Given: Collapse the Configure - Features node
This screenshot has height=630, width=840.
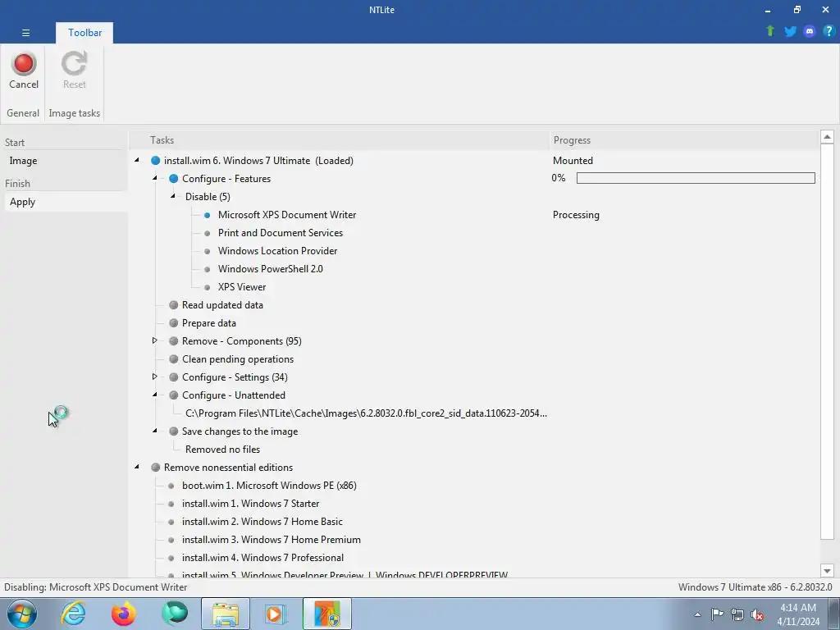Looking at the screenshot, I should (x=155, y=178).
